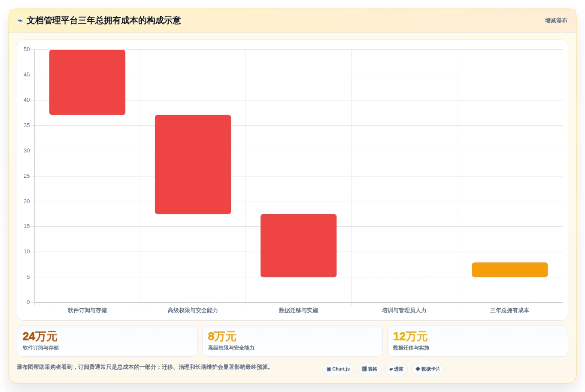Image resolution: width=585 pixels, height=392 pixels.
Task: Click the 软件订阅与存储 x-axis label
Action: [x=87, y=310]
